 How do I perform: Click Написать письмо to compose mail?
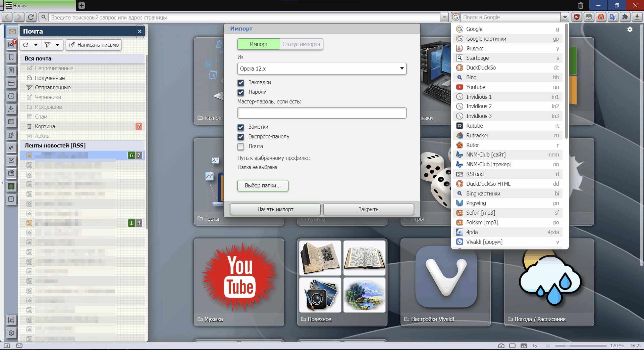tap(94, 45)
